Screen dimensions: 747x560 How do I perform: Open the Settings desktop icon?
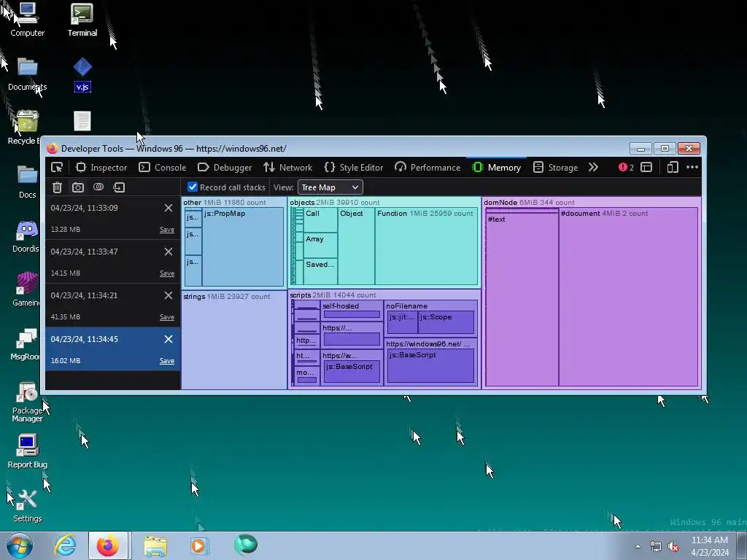click(27, 506)
